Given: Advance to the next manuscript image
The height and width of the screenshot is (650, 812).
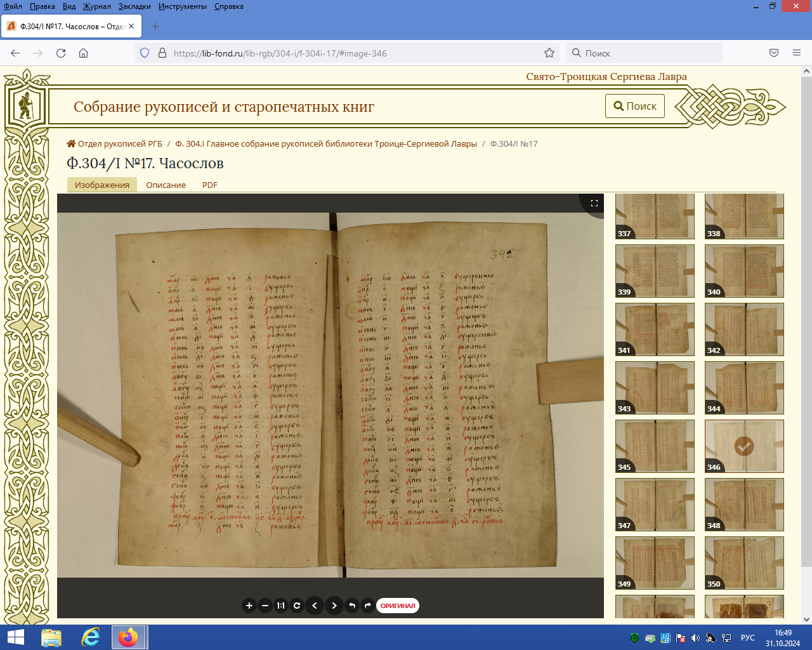Looking at the screenshot, I should pyautogui.click(x=334, y=606).
